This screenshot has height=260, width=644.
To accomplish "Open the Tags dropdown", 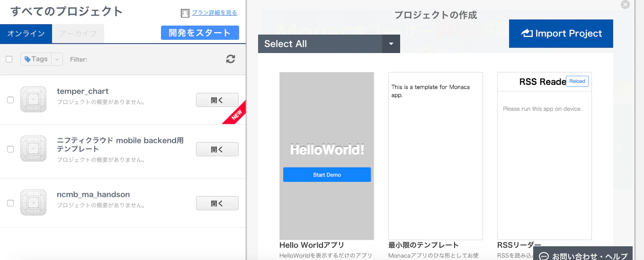I will click(x=36, y=59).
